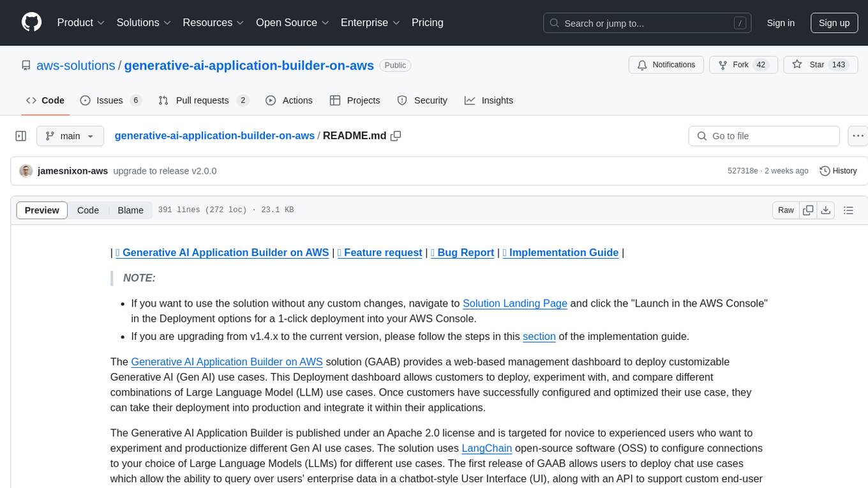Viewport: 868px width, 488px height.
Task: Open the generative-ai-application-builder-on-aws repository title
Action: (x=249, y=65)
